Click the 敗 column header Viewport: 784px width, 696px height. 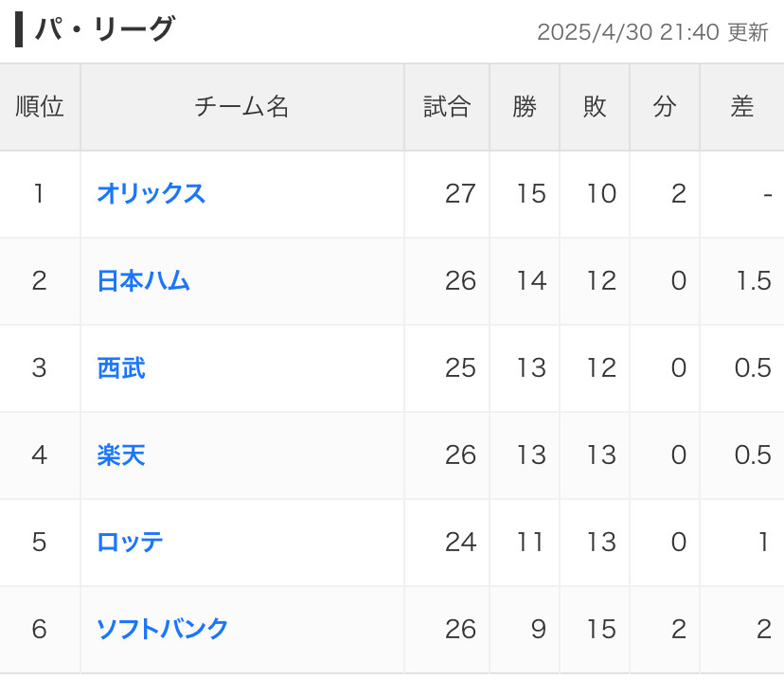click(x=595, y=107)
